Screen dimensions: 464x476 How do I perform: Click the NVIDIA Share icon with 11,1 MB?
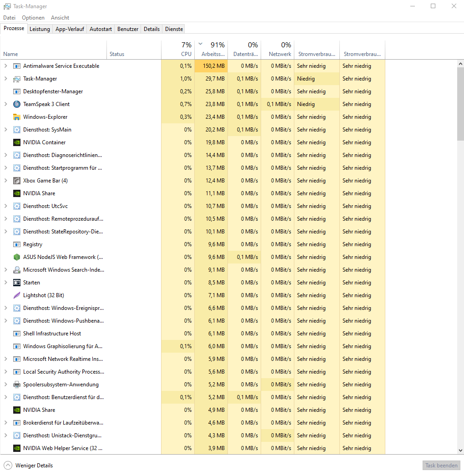[x=17, y=193]
